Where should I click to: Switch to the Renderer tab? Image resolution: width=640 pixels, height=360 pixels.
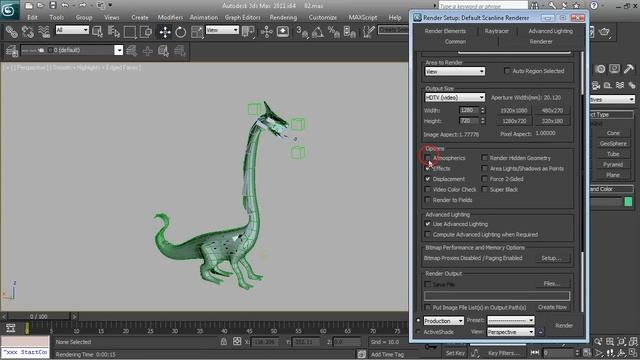tap(541, 42)
